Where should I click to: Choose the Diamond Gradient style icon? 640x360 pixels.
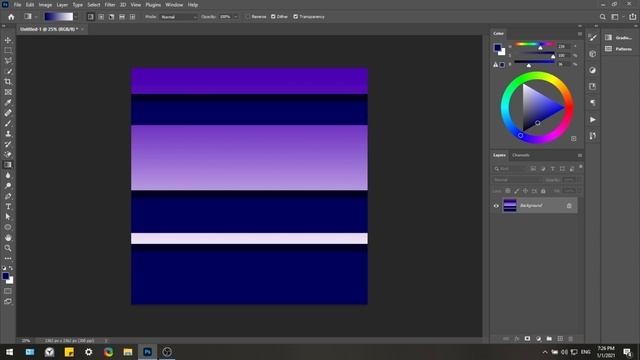pyautogui.click(x=132, y=17)
